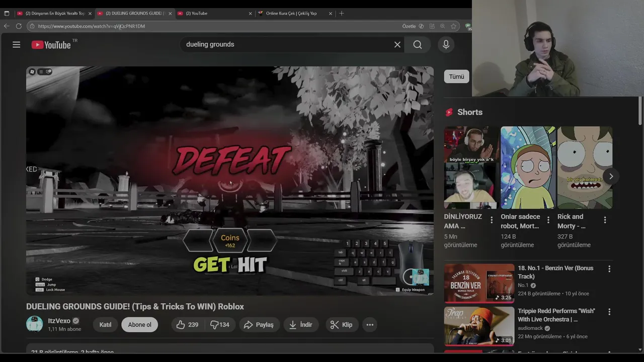This screenshot has height=362, width=644.
Task: Open 'Trippie Redd Performs Wish' title
Action: (556, 315)
